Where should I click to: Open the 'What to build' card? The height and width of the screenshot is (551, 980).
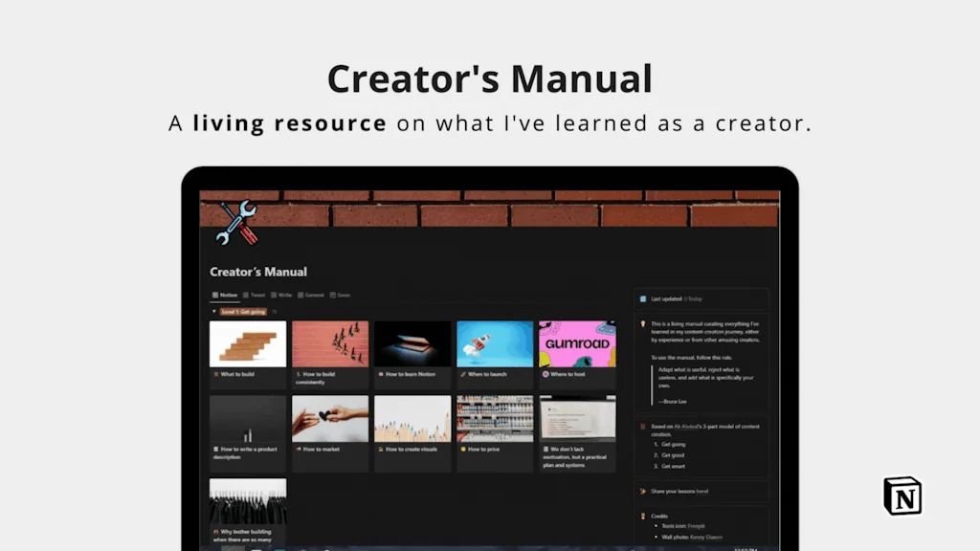247,344
